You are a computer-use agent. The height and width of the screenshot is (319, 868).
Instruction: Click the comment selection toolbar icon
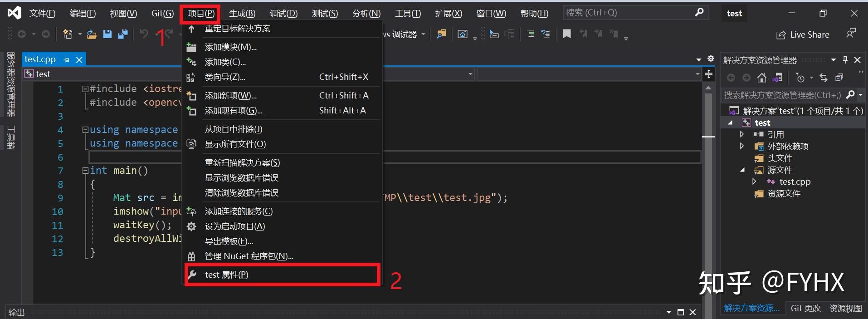[531, 34]
